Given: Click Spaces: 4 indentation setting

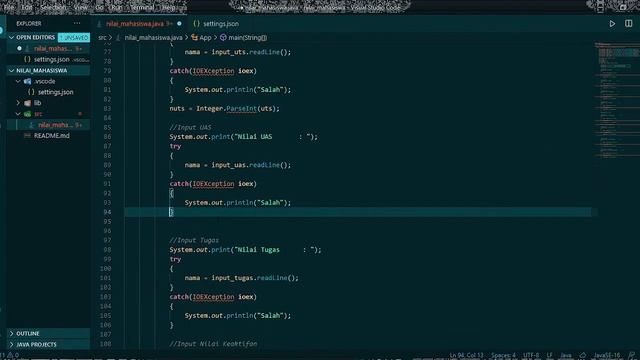Looking at the screenshot, I should [503, 355].
